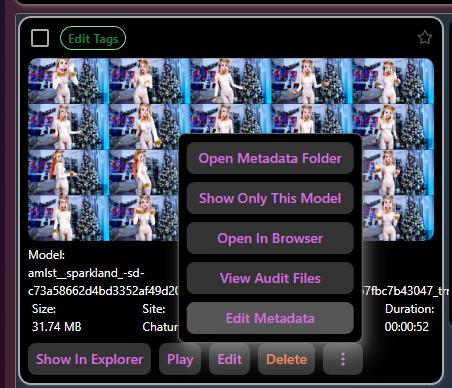Click the Duration: label

(x=410, y=309)
